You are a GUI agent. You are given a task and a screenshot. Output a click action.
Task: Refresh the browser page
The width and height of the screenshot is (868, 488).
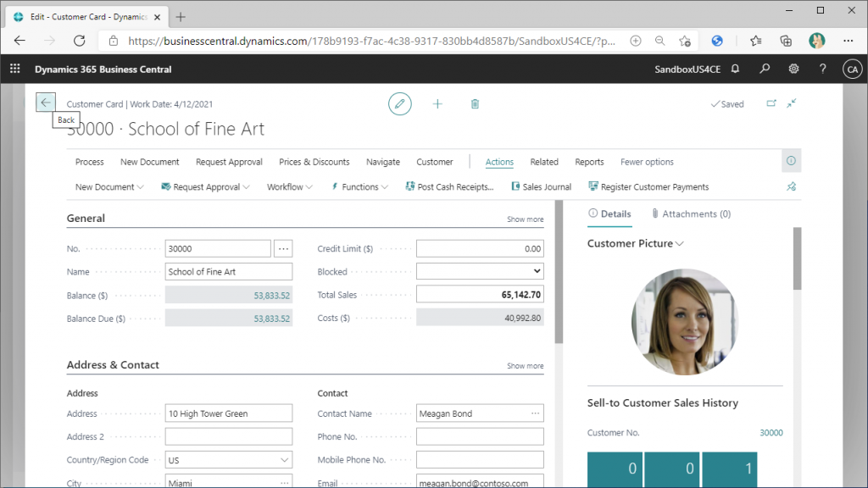80,41
